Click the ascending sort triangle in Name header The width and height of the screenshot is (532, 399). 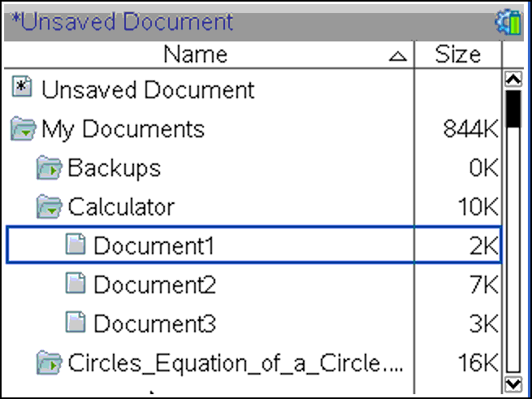(x=398, y=56)
